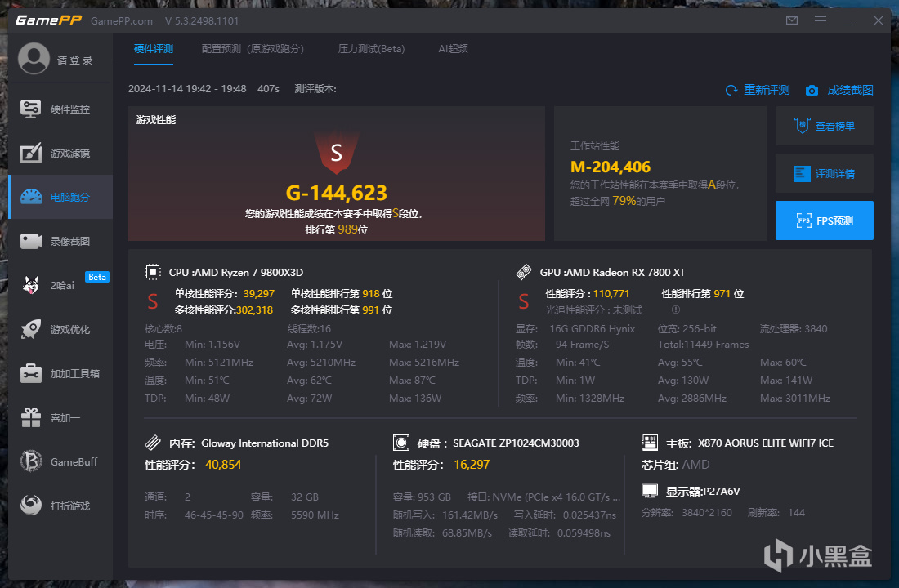Viewport: 899px width, 588px height.
Task: Click the disk score 16,297
Action: point(472,464)
